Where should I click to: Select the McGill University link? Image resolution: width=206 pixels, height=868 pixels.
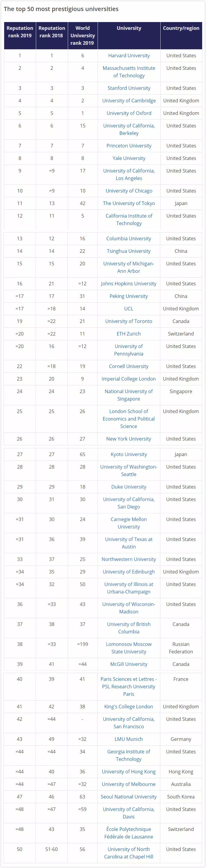(128, 664)
